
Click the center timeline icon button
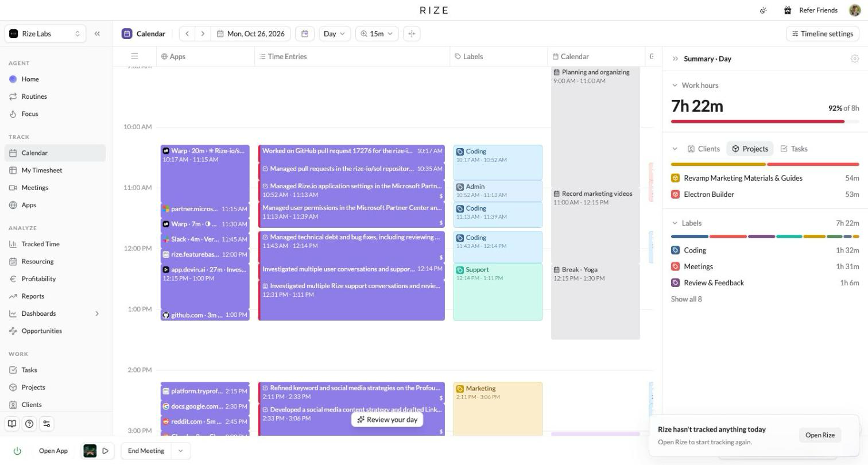tap(412, 34)
